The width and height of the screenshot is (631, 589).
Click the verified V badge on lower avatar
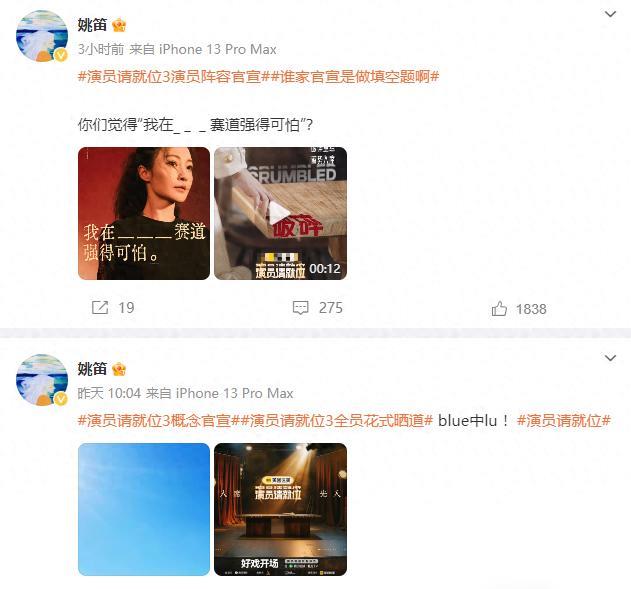pyautogui.click(x=61, y=399)
